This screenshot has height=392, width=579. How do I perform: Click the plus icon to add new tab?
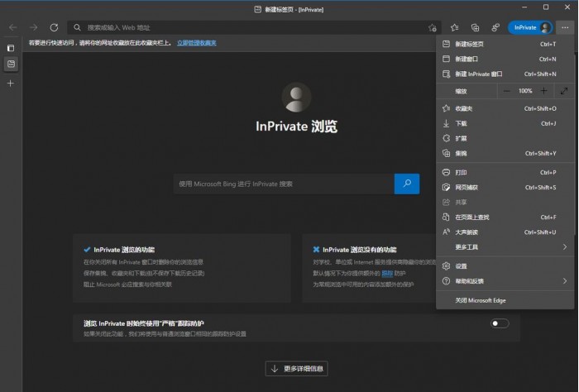pyautogui.click(x=11, y=84)
